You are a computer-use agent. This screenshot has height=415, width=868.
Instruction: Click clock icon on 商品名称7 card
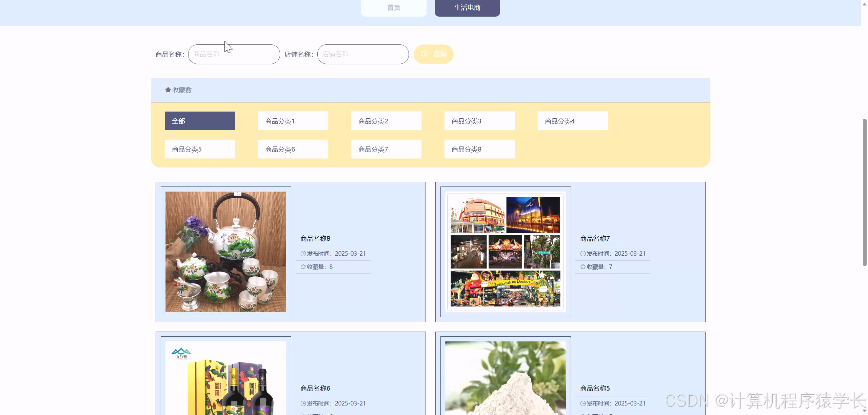(583, 253)
